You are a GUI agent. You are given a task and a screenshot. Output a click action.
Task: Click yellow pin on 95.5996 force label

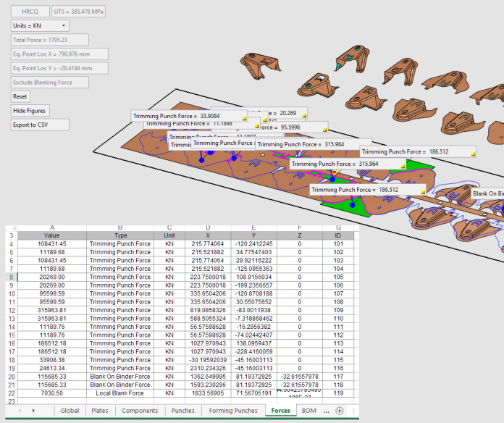(x=324, y=128)
